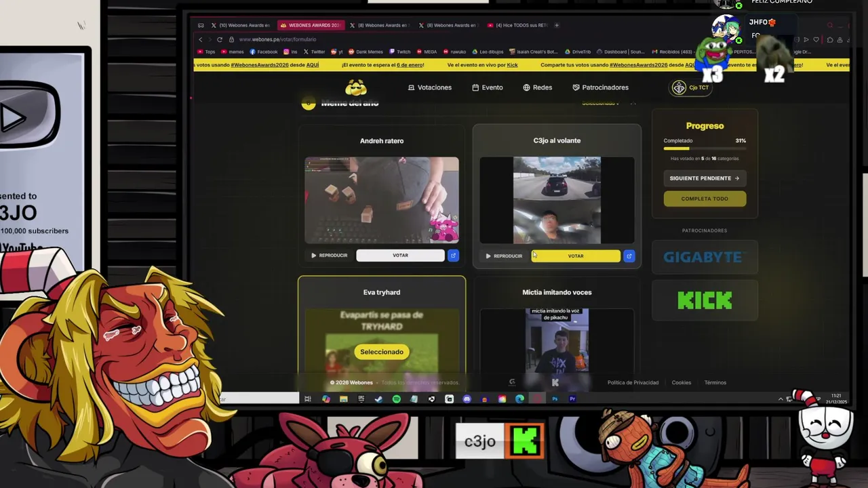Open the Kick sponsor card
This screenshot has width=868, height=488.
point(705,300)
